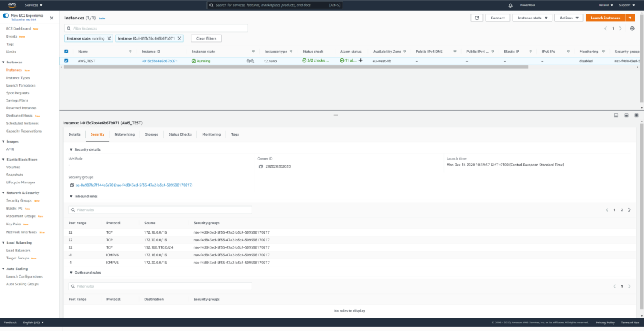The width and height of the screenshot is (644, 331).
Task: Collapse Network & Security sidebar group
Action: [3, 193]
